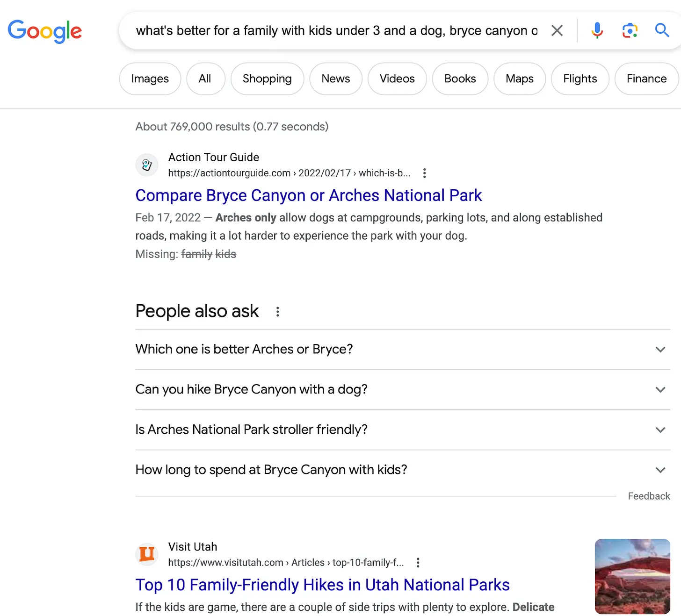This screenshot has width=681, height=616.
Task: Select the Videos search filter
Action: [397, 79]
